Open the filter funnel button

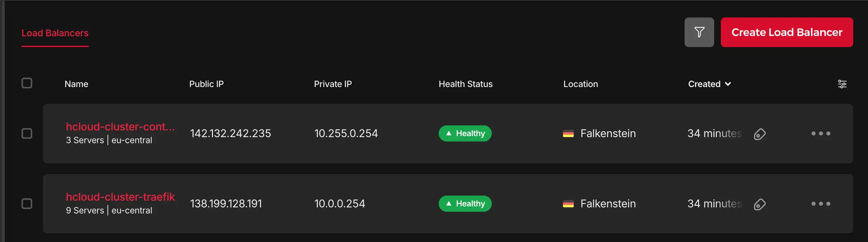point(699,32)
